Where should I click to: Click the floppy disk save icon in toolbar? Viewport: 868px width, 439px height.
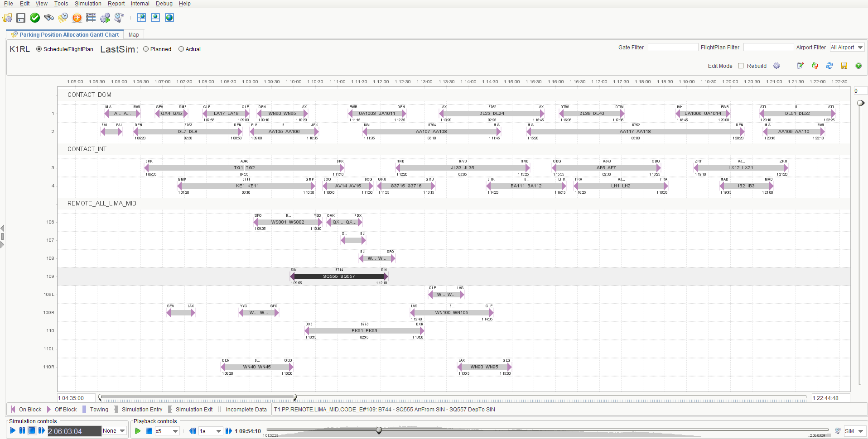[x=21, y=18]
